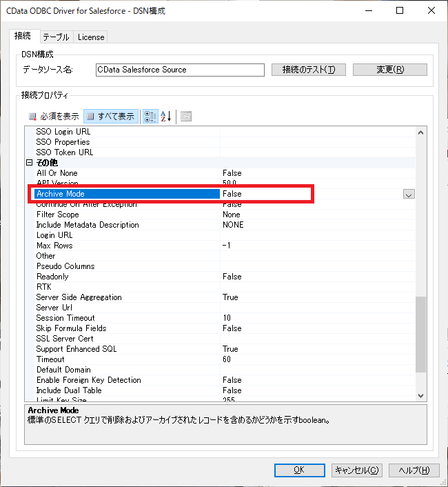The height and width of the screenshot is (487, 448).
Task: Confirm with the OK button
Action: [299, 470]
